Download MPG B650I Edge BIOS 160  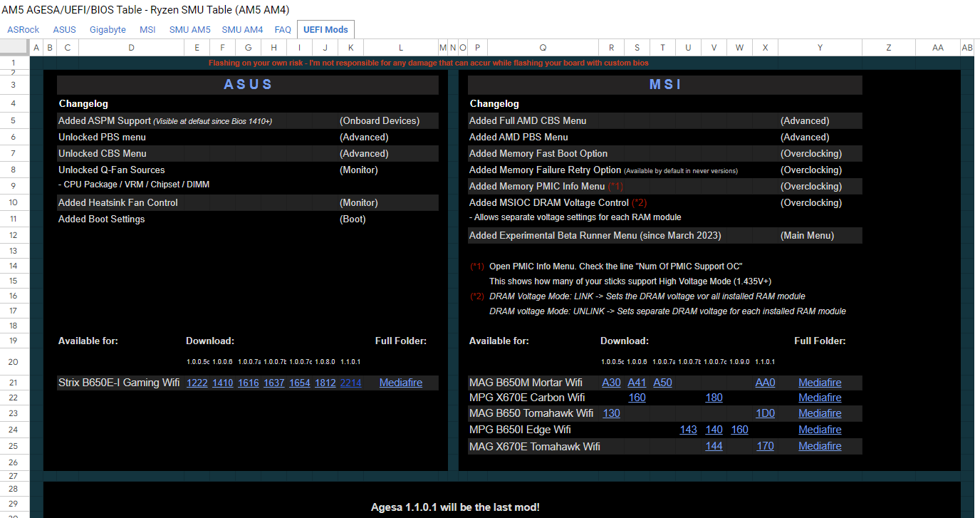739,430
